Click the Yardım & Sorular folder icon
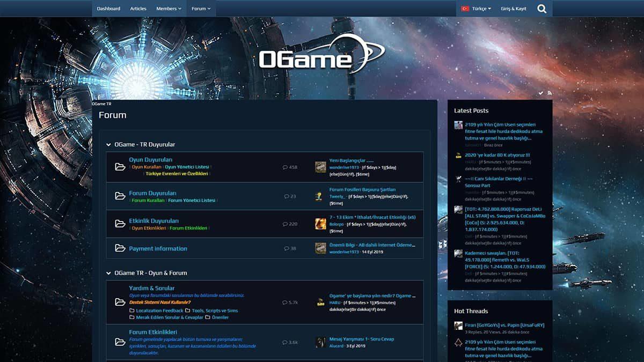644x362 pixels. tap(120, 302)
